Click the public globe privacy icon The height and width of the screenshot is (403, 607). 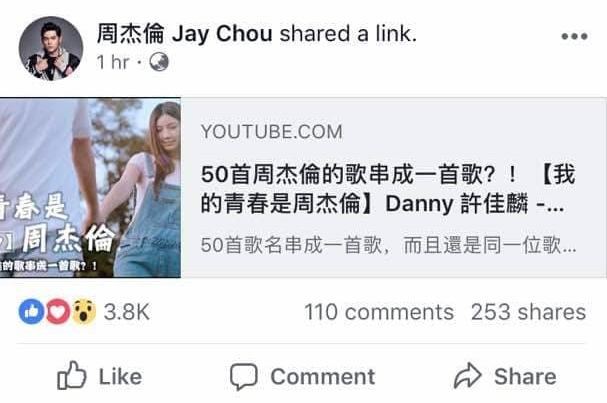pyautogui.click(x=159, y=62)
